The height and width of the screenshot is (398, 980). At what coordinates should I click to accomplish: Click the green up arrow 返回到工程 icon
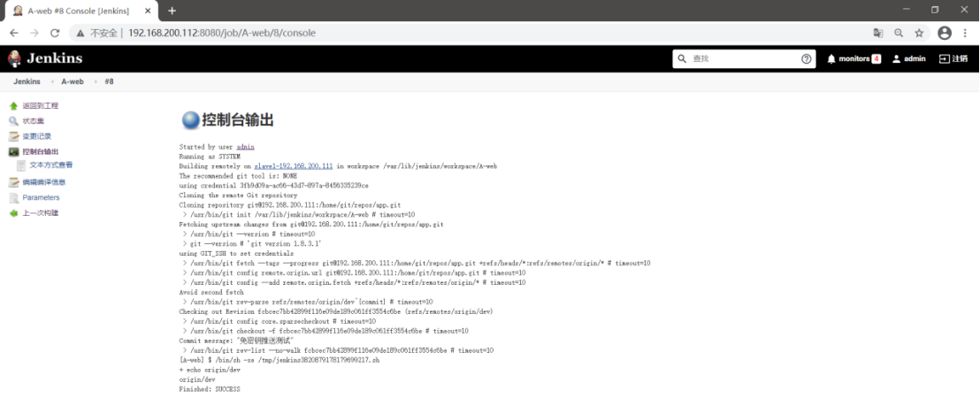coord(14,106)
